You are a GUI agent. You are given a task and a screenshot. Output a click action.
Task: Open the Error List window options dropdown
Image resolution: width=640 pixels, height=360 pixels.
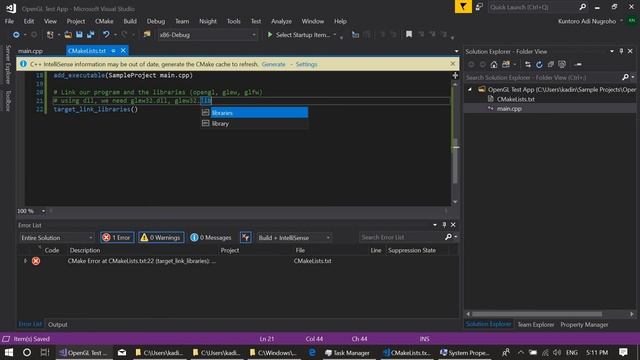pyautogui.click(x=435, y=225)
